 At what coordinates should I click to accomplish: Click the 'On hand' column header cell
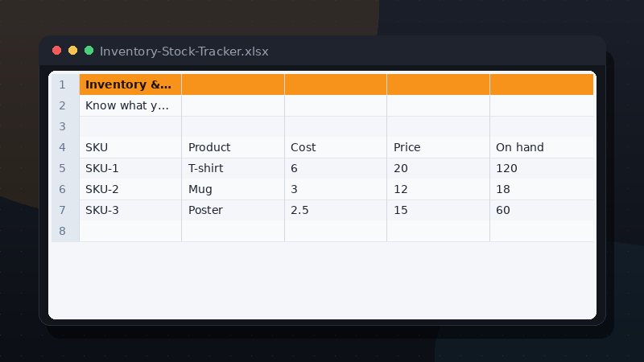pos(542,147)
